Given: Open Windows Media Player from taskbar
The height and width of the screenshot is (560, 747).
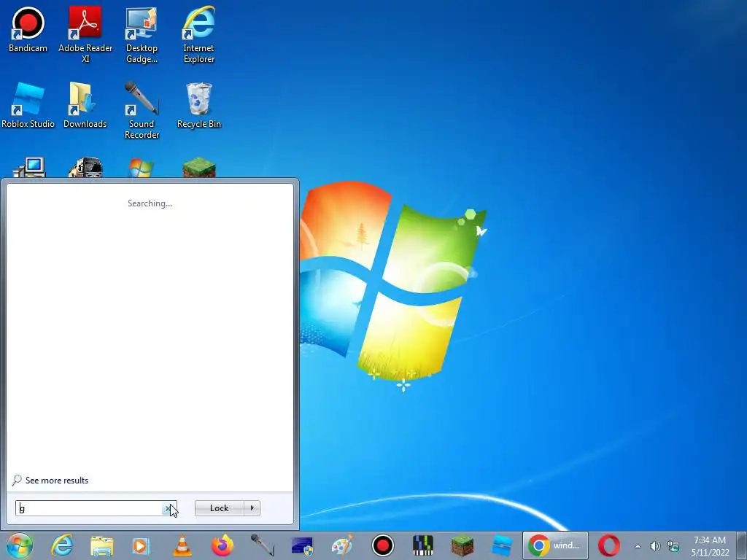Looking at the screenshot, I should (x=141, y=545).
